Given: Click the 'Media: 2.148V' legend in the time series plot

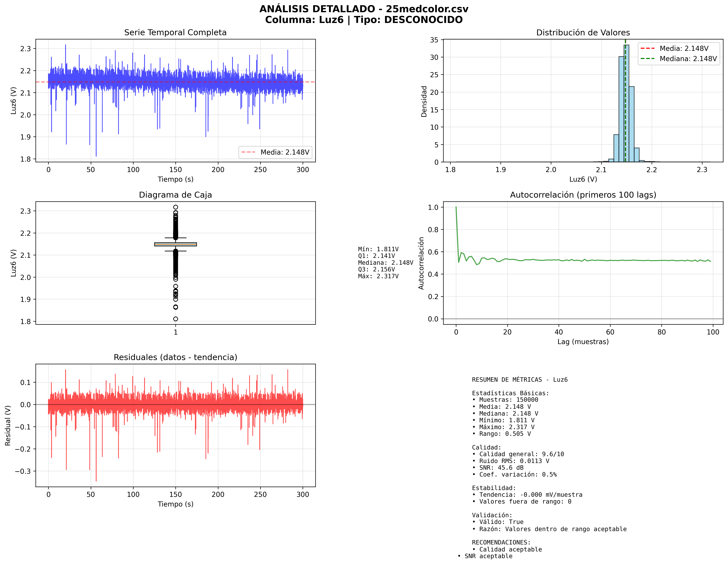Looking at the screenshot, I should tap(275, 152).
